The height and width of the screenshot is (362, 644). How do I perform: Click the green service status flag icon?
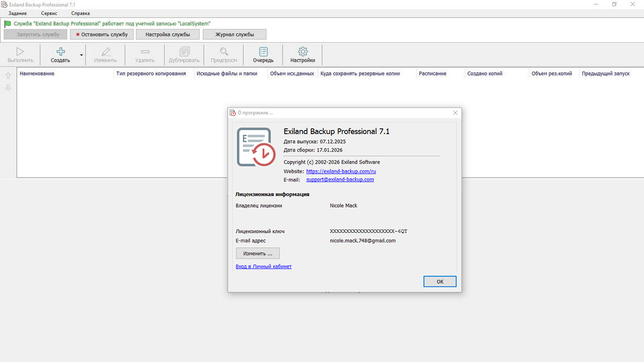[8, 24]
